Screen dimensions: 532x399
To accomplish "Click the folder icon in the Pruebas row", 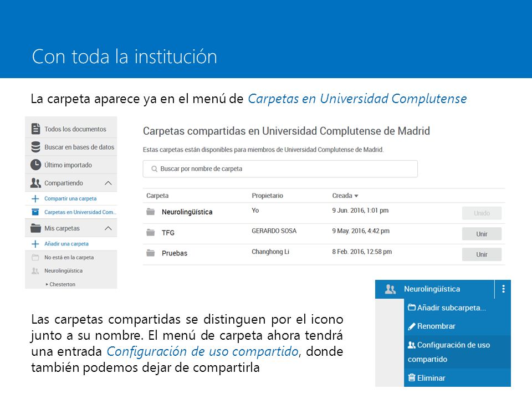I will click(151, 253).
